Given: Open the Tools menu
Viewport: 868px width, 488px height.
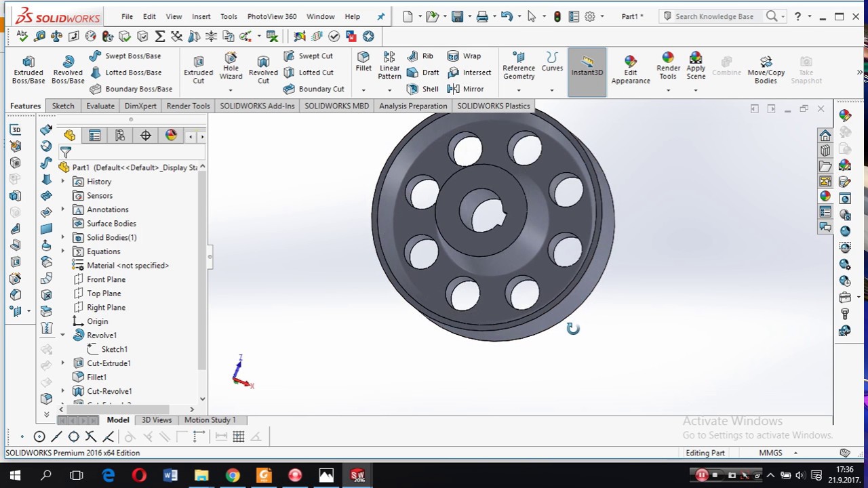Looking at the screenshot, I should [229, 16].
